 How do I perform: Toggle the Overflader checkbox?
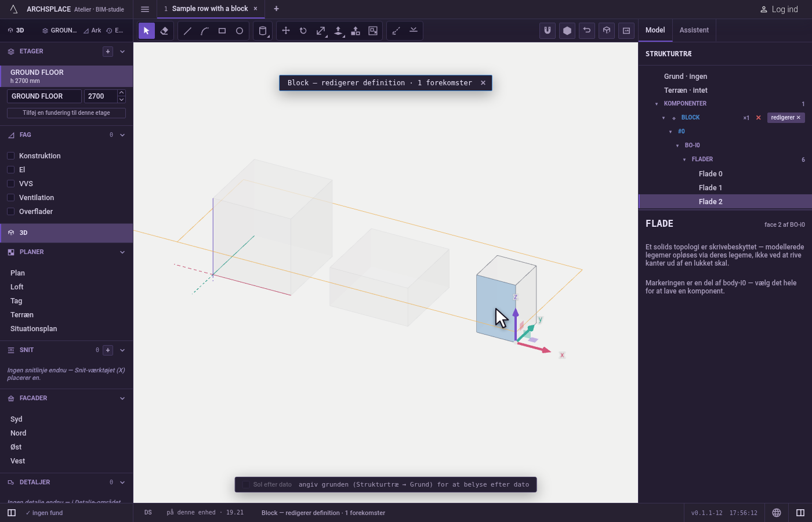coord(10,212)
